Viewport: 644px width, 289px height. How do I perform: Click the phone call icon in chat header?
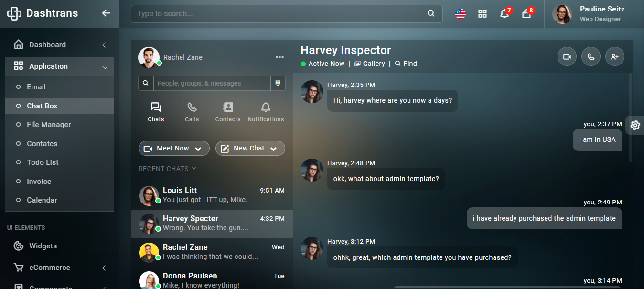590,57
